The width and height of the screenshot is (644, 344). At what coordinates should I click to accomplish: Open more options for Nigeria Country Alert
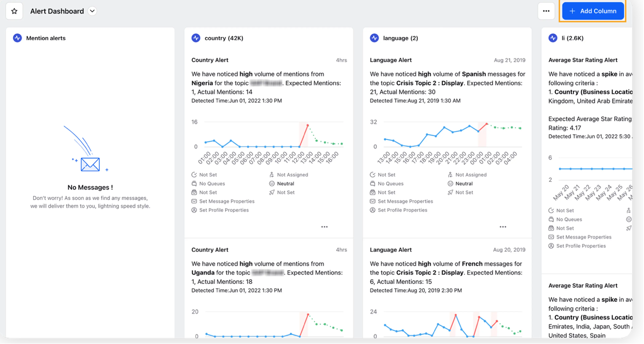(324, 227)
